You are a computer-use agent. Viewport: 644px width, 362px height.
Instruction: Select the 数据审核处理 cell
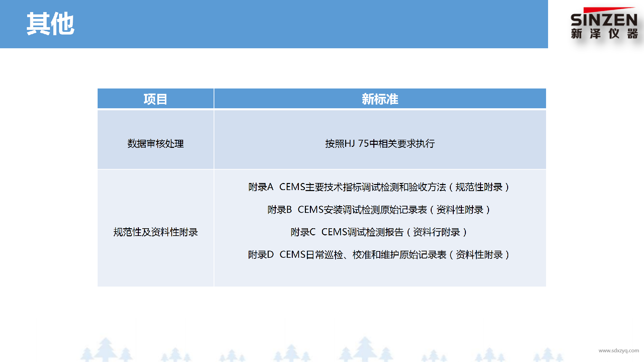point(156,139)
